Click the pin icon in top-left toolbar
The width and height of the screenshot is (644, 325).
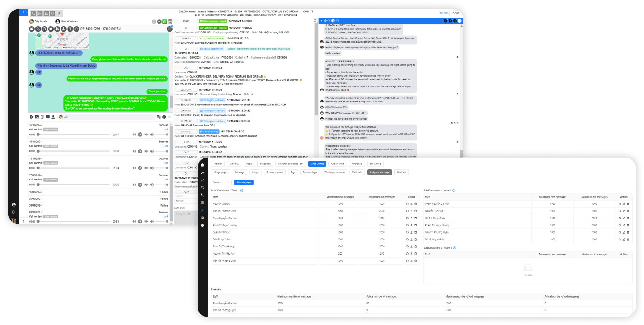(x=59, y=13)
